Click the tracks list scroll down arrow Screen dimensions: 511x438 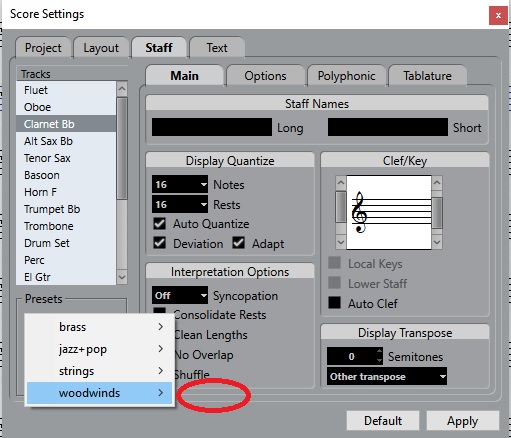click(x=122, y=277)
